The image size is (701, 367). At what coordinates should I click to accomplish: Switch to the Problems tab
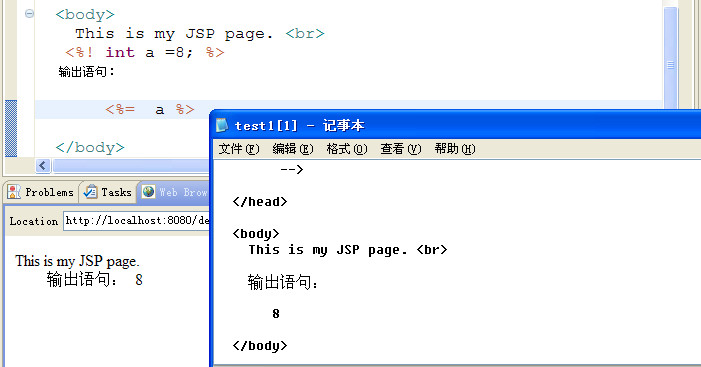pos(41,192)
